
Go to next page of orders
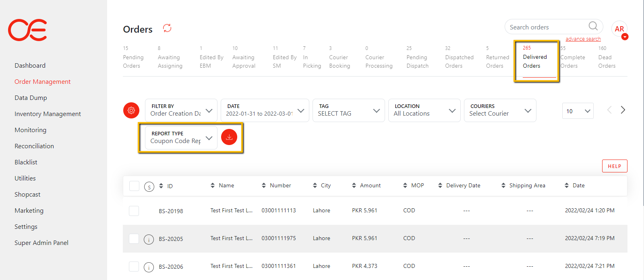pos(623,110)
